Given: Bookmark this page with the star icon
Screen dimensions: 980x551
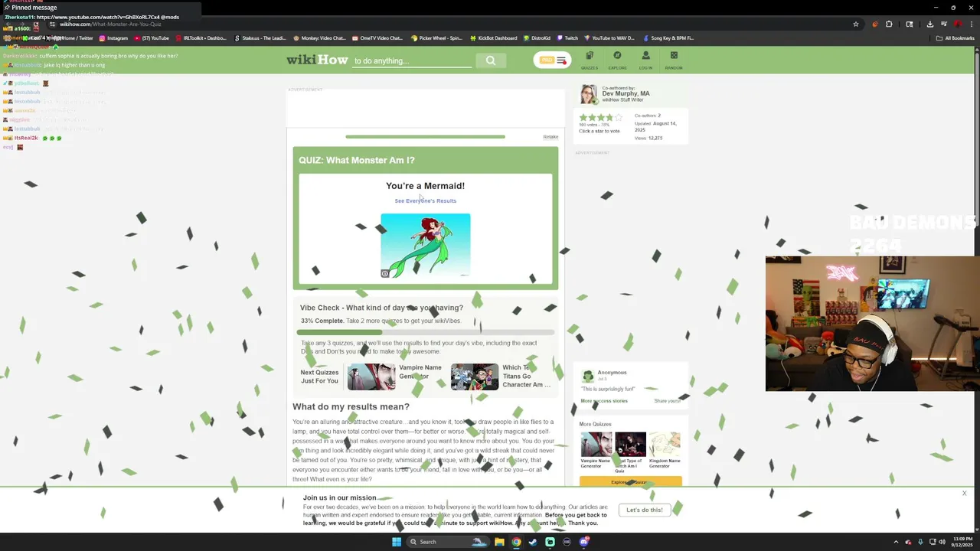Looking at the screenshot, I should click(x=856, y=24).
